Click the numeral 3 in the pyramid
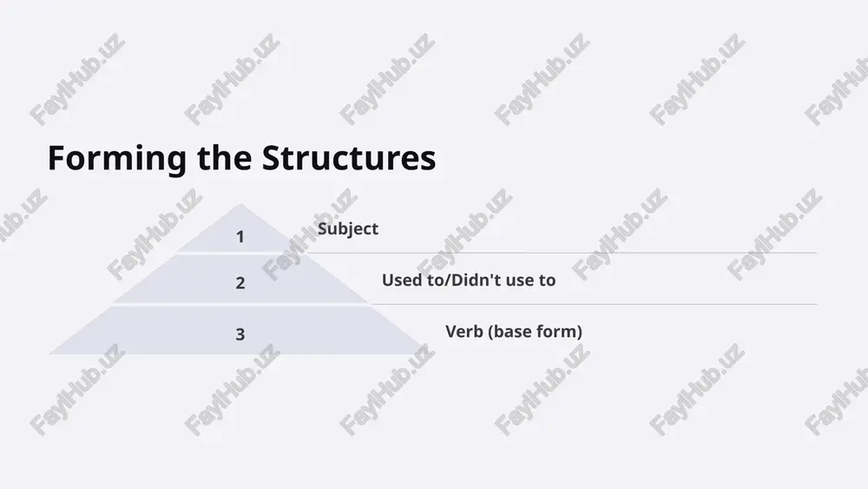Viewport: 868px width, 489px height. (240, 334)
